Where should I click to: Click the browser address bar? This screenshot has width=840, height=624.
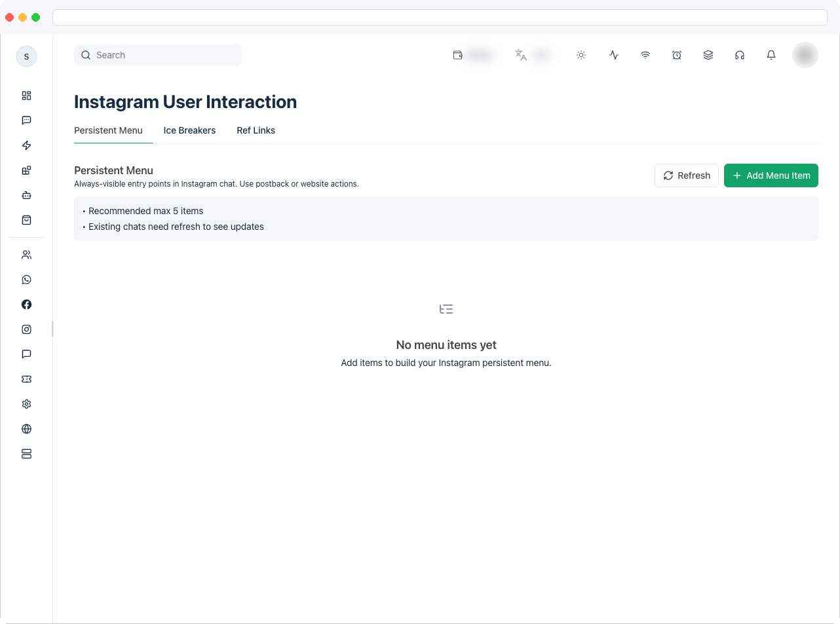click(x=440, y=17)
